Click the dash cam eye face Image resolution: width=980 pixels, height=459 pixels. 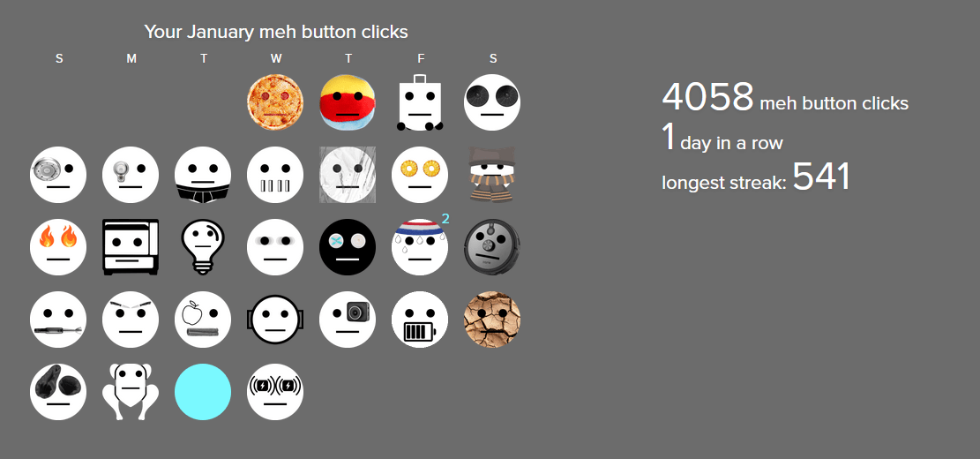click(348, 320)
